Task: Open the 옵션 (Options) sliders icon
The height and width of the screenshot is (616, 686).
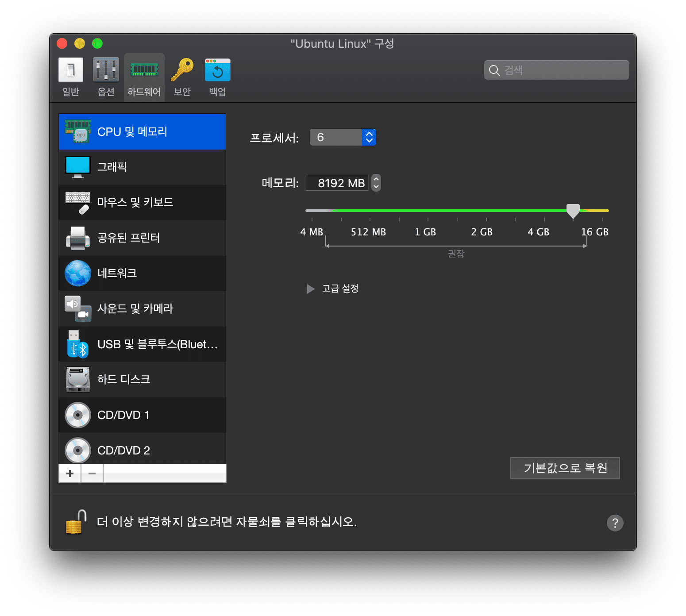Action: (x=106, y=70)
